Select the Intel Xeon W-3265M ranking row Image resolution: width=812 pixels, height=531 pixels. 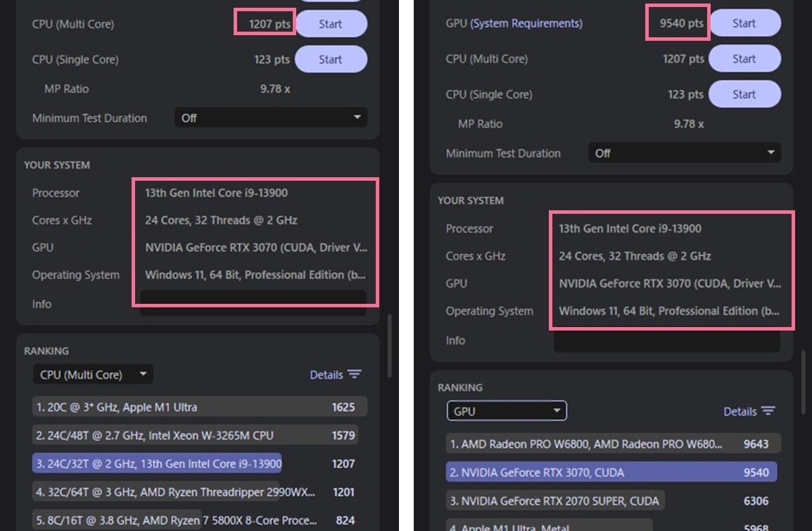199,435
